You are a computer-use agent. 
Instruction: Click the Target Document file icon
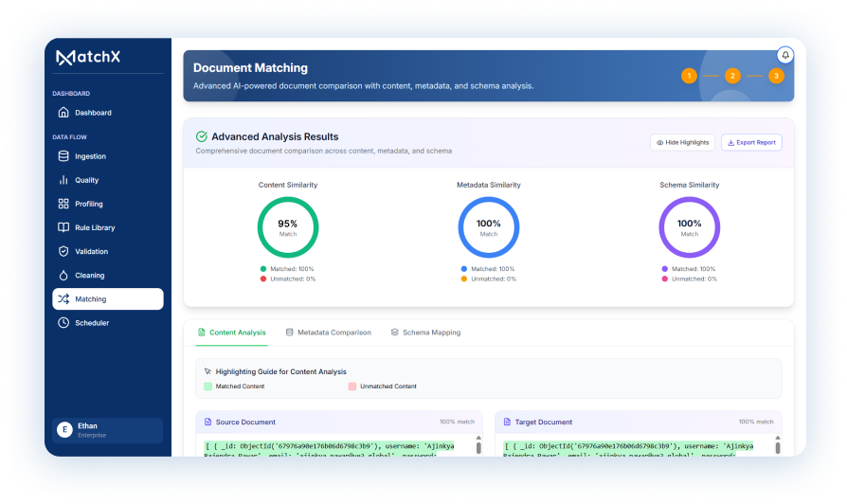pos(507,422)
